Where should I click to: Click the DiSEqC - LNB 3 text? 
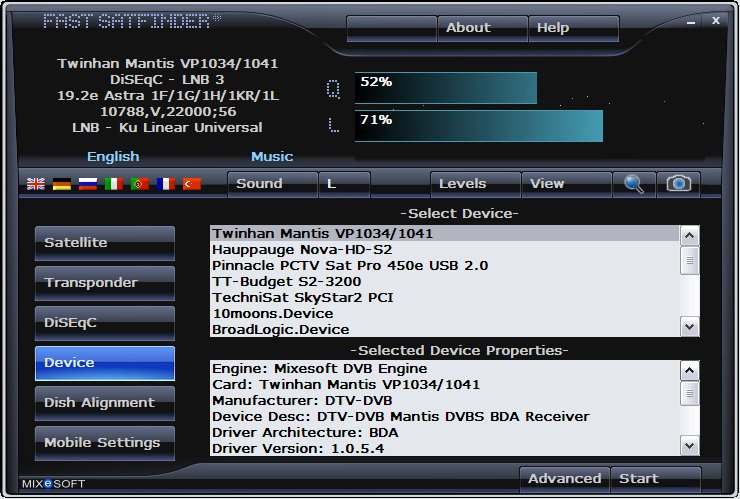pyautogui.click(x=167, y=80)
